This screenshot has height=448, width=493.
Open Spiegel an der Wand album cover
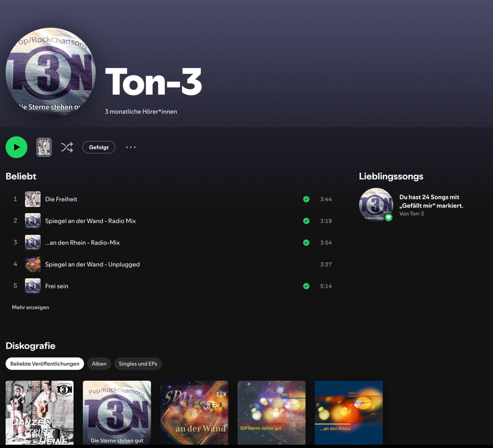click(194, 412)
